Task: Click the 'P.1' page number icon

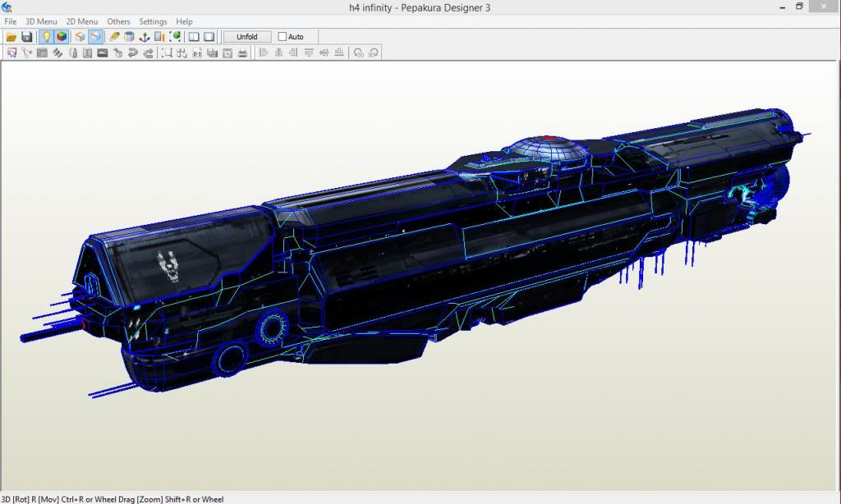Action: click(197, 53)
